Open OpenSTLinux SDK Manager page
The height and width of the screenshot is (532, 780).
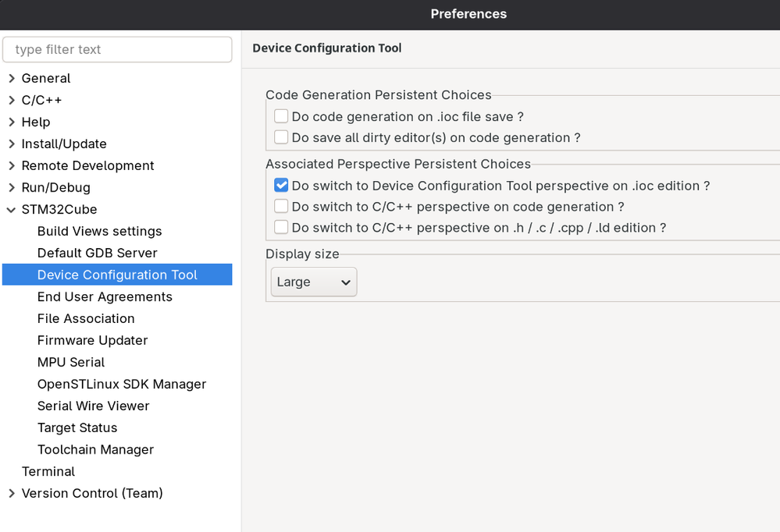pos(122,385)
